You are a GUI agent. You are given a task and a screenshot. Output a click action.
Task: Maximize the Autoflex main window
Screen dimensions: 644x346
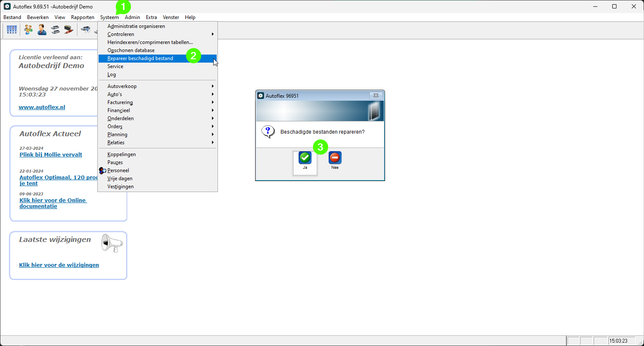(614, 6)
